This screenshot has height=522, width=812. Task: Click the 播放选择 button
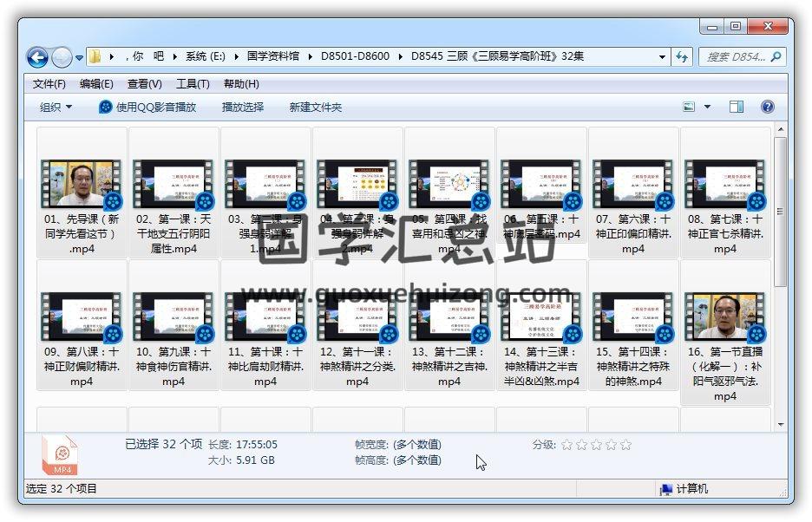(243, 107)
